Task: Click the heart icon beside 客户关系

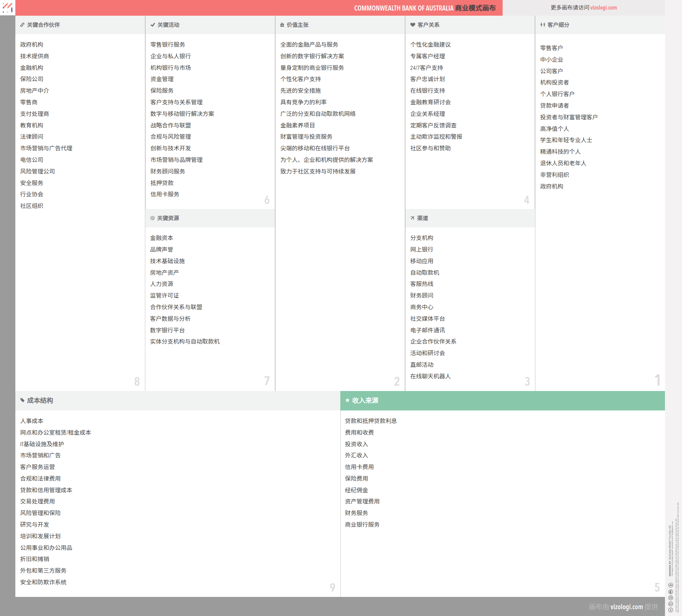Action: click(413, 25)
